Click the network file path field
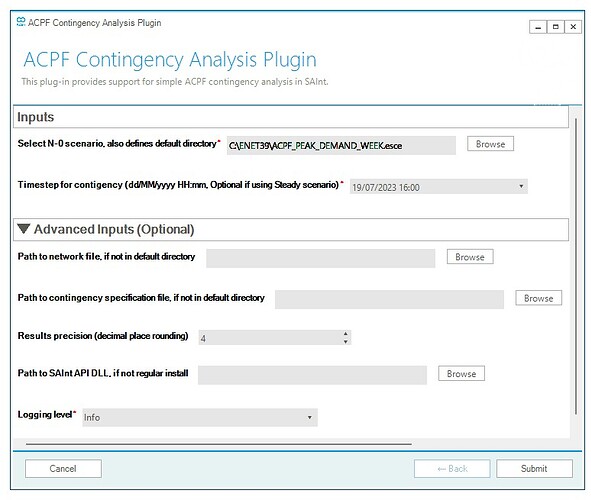This screenshot has height=500, width=591. tap(320, 258)
